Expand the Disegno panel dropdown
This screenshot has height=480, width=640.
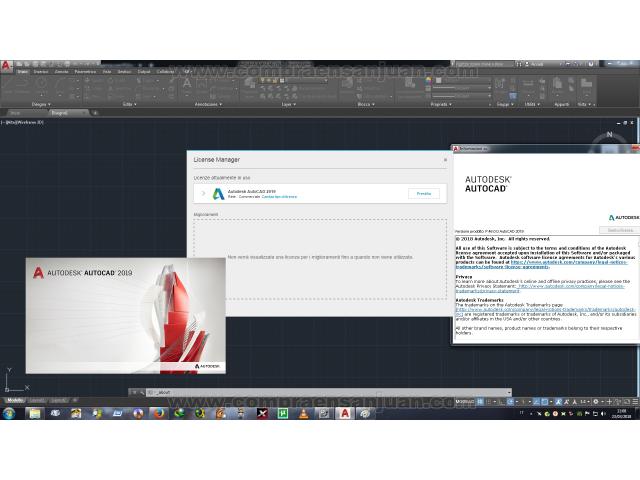point(41,104)
